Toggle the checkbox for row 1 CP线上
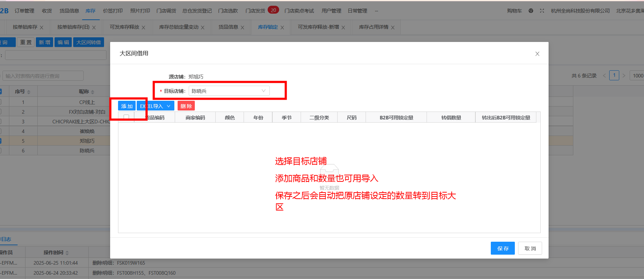 1,102
